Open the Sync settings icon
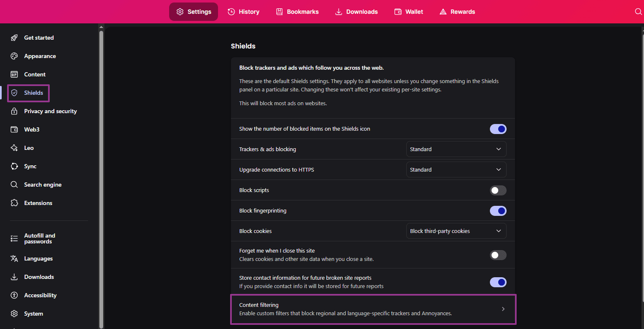This screenshot has width=644, height=329. click(x=14, y=166)
